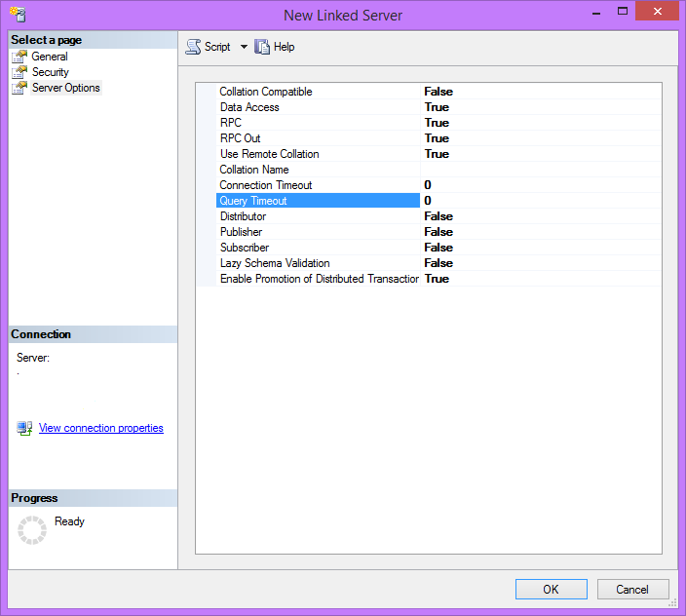Click the General page icon
The image size is (686, 616).
click(x=19, y=57)
